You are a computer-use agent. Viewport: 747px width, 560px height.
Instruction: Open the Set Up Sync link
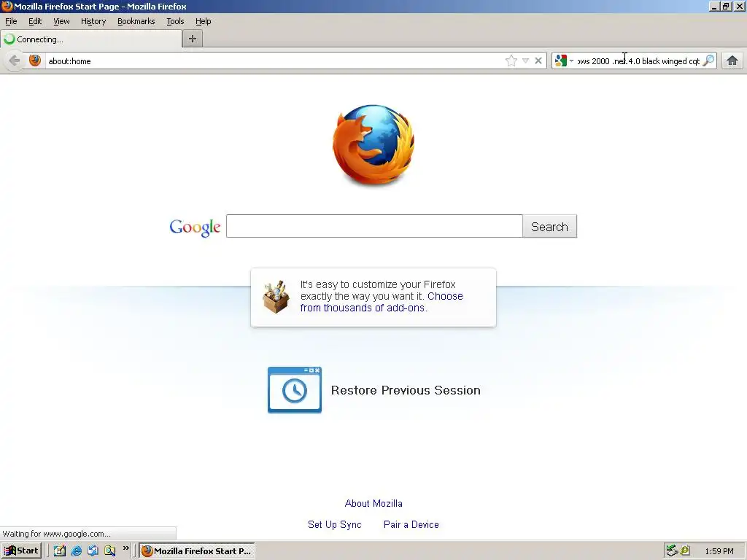click(x=334, y=524)
